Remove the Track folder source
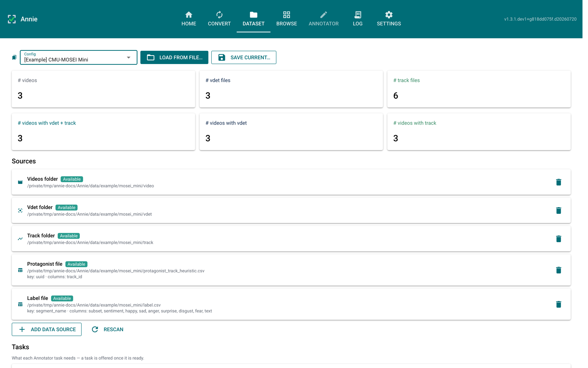Image resolution: width=588 pixels, height=368 pixels. tap(559, 239)
